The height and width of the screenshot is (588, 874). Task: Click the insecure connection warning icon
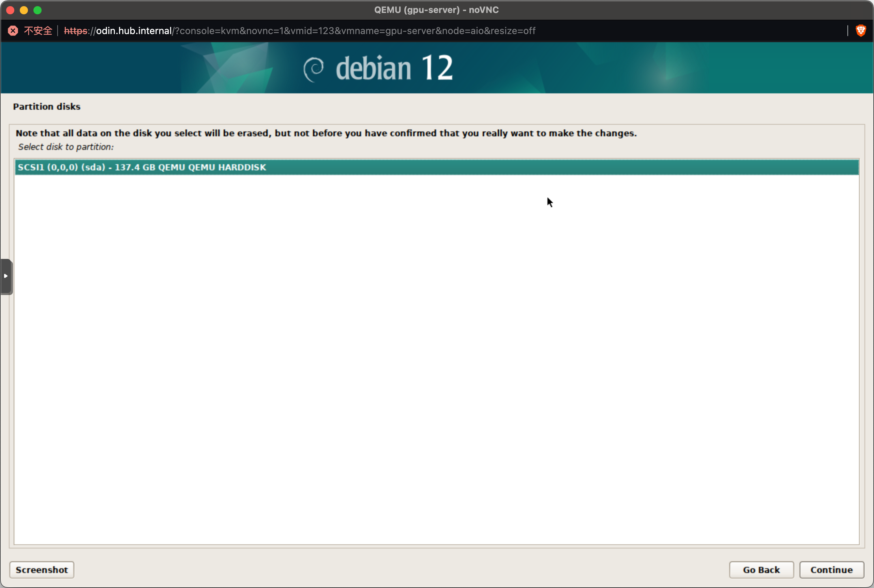tap(13, 31)
